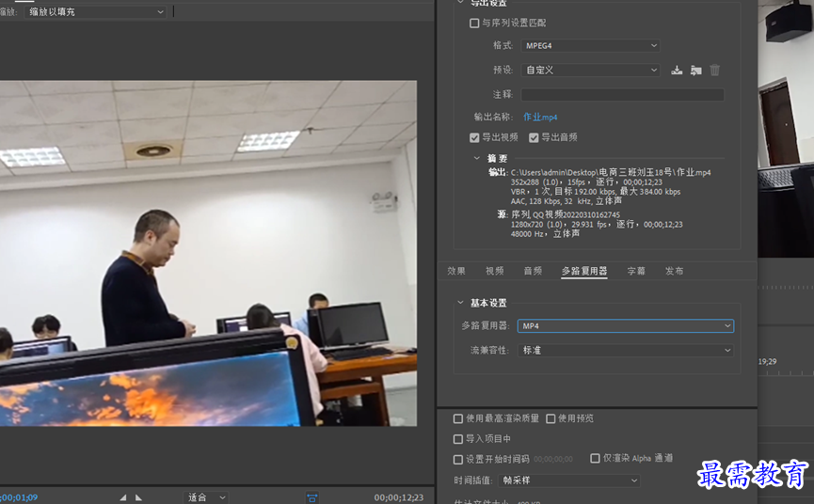Image resolution: width=814 pixels, height=504 pixels.
Task: Select the 多路复用器 tab
Action: (x=584, y=271)
